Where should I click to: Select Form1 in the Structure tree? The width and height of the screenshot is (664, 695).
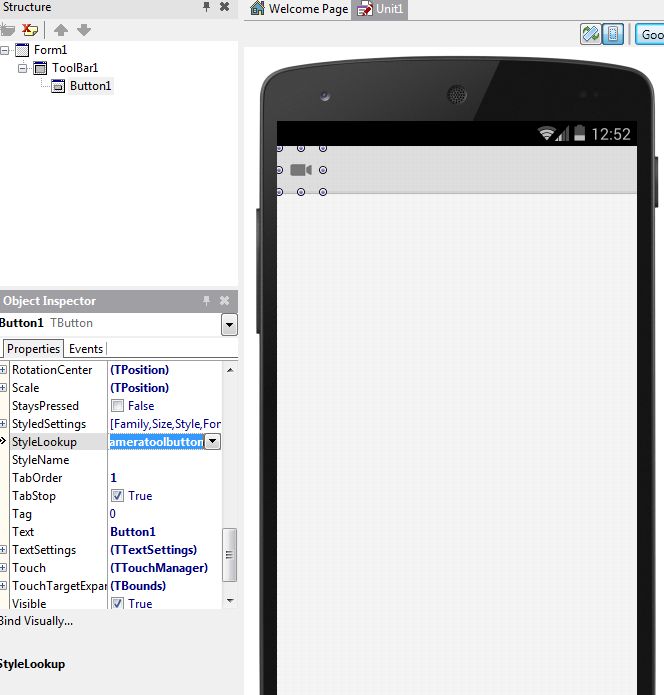(50, 50)
